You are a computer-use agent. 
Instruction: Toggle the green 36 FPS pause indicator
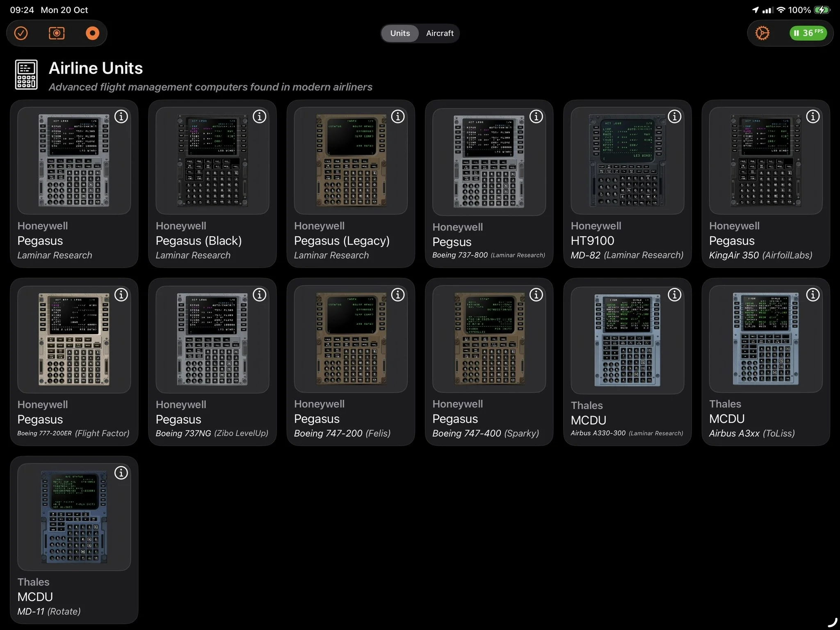808,33
